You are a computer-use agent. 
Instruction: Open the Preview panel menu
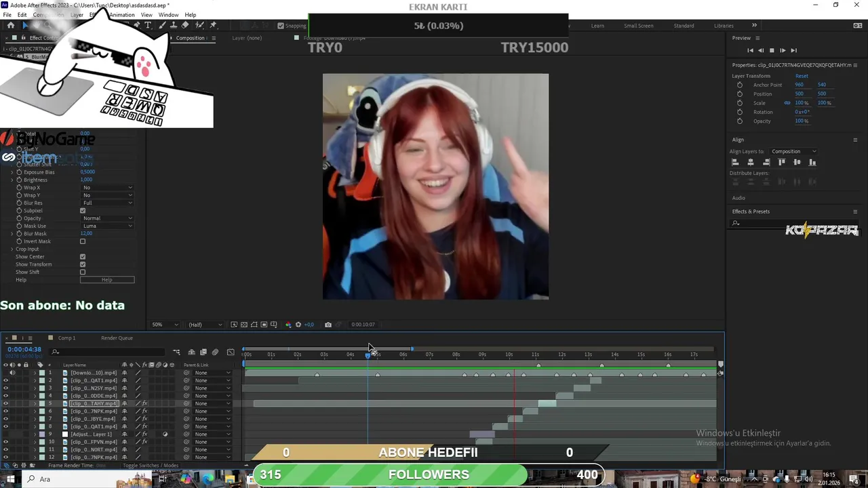tap(757, 38)
